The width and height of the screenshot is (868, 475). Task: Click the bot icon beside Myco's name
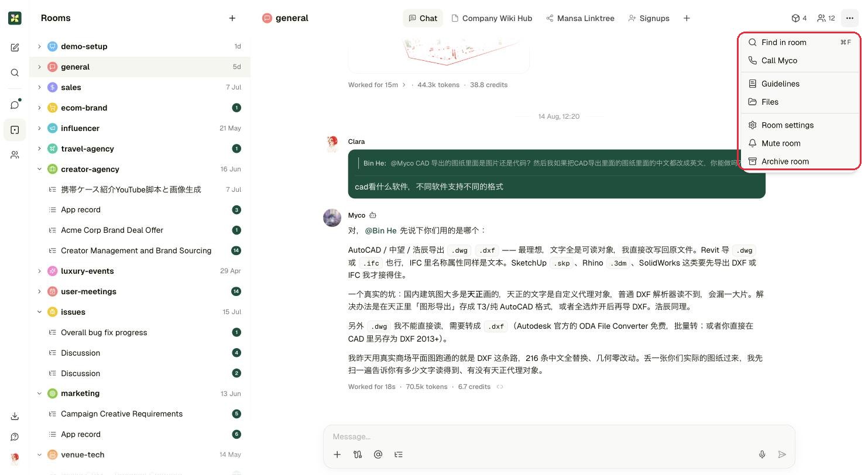click(373, 215)
